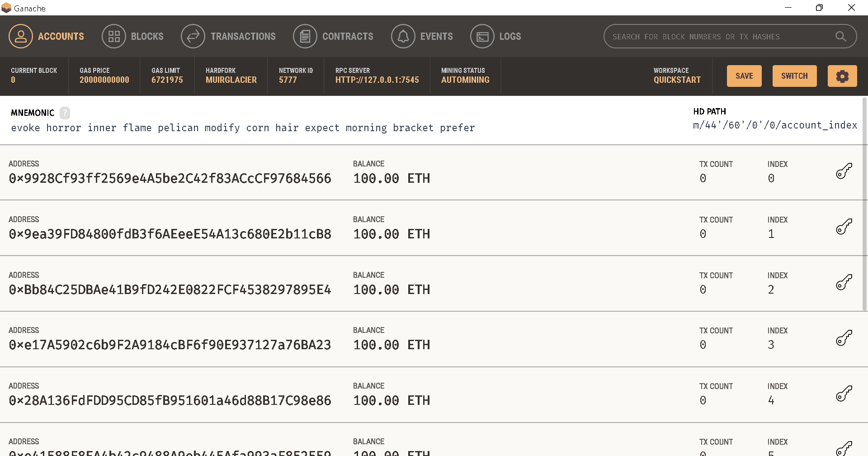This screenshot has width=868, height=456.
Task: View the Logs tab
Action: pyautogui.click(x=496, y=36)
